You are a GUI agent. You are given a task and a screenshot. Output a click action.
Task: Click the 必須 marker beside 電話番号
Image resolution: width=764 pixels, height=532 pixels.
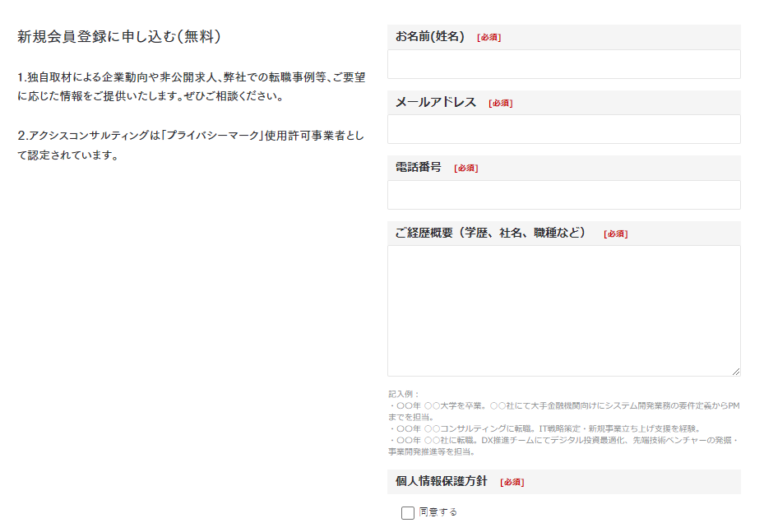(x=465, y=169)
